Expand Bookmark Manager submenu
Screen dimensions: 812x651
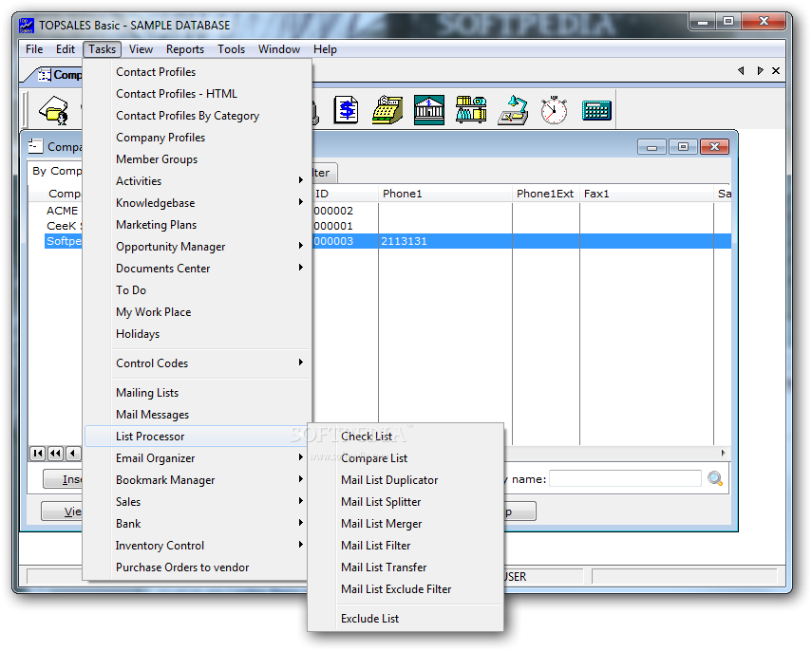click(x=198, y=480)
